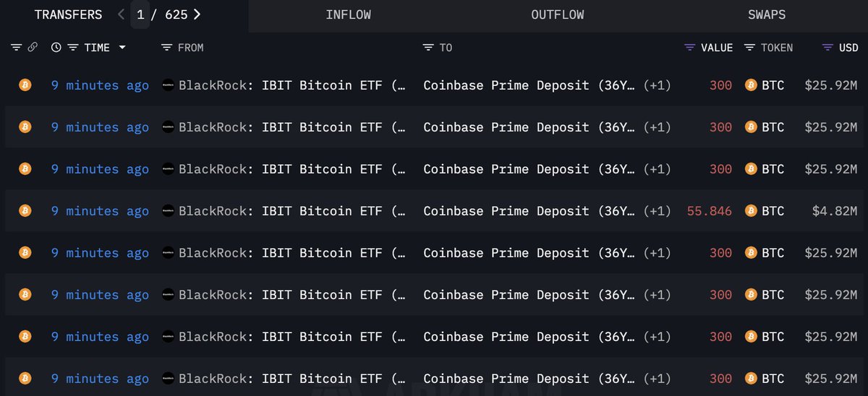Open the FROM column filter icon
The image size is (868, 396).
point(167,48)
